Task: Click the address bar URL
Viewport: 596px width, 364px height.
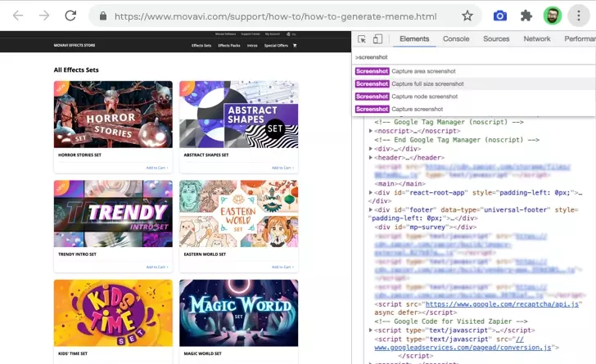Action: pos(276,16)
